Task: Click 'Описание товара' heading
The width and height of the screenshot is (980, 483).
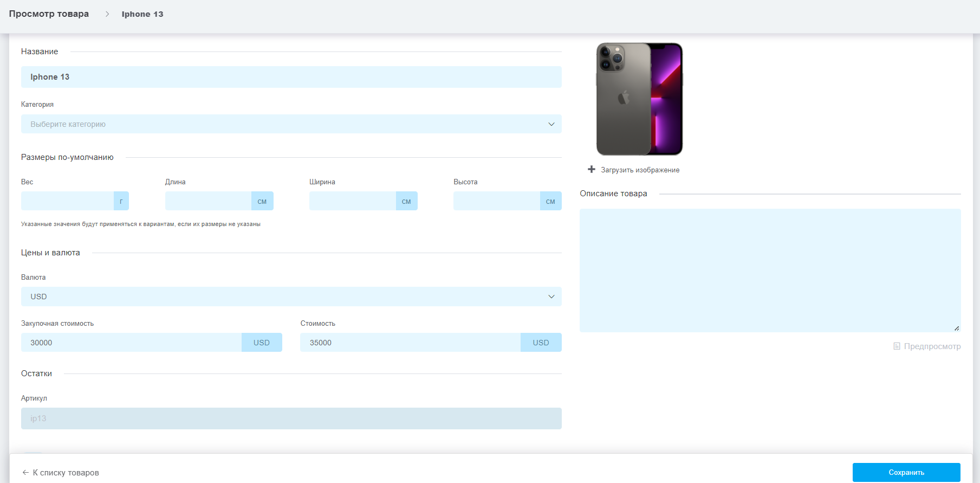Action: pos(613,194)
